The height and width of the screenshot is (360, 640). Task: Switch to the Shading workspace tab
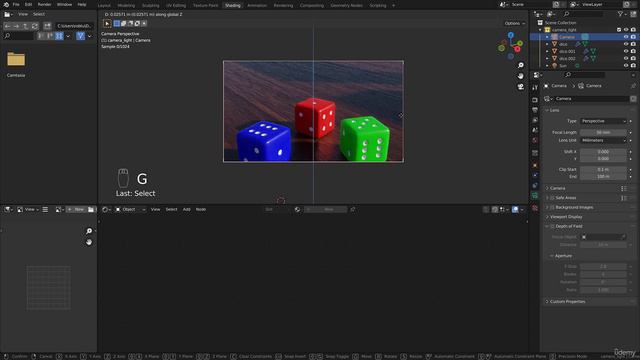point(233,5)
